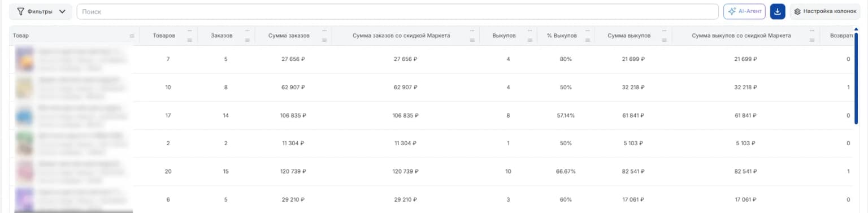Viewport: 868px width, 213px height.
Task: Open the Сумма заказов column hamburger menu
Action: (x=324, y=40)
